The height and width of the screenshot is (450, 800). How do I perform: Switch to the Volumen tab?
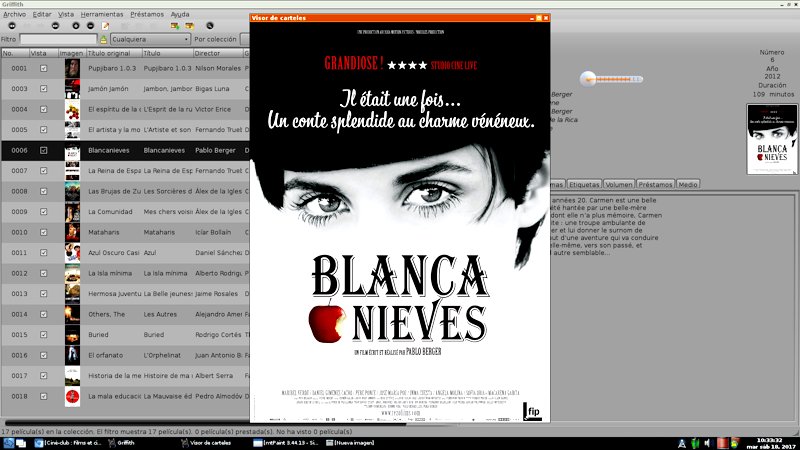tap(619, 185)
